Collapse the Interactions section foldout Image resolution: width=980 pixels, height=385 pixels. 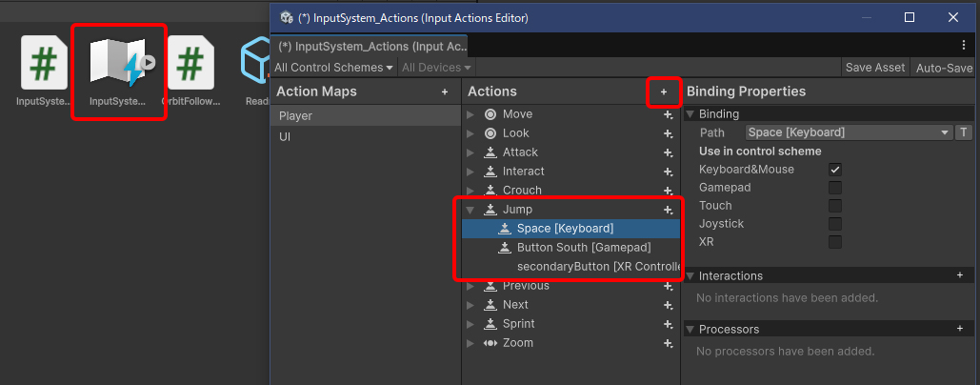click(x=690, y=275)
